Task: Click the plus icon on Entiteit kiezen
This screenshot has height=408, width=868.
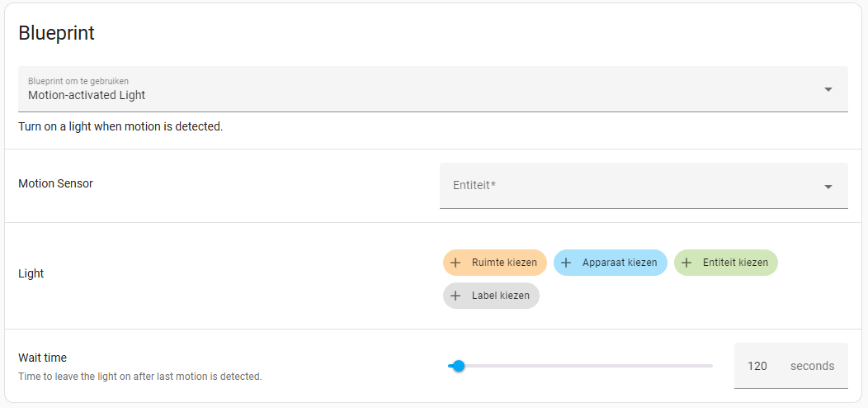Action: (686, 263)
